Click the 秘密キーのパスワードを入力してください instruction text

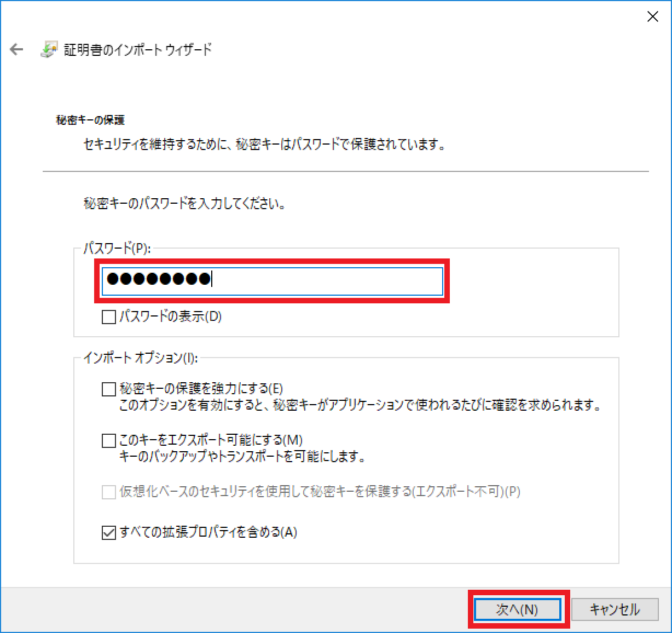(x=184, y=204)
